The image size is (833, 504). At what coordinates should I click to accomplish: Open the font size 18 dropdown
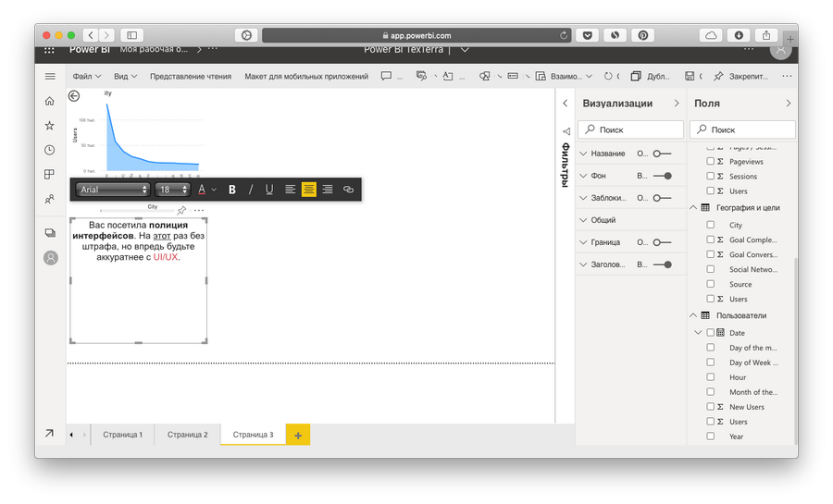tap(172, 190)
